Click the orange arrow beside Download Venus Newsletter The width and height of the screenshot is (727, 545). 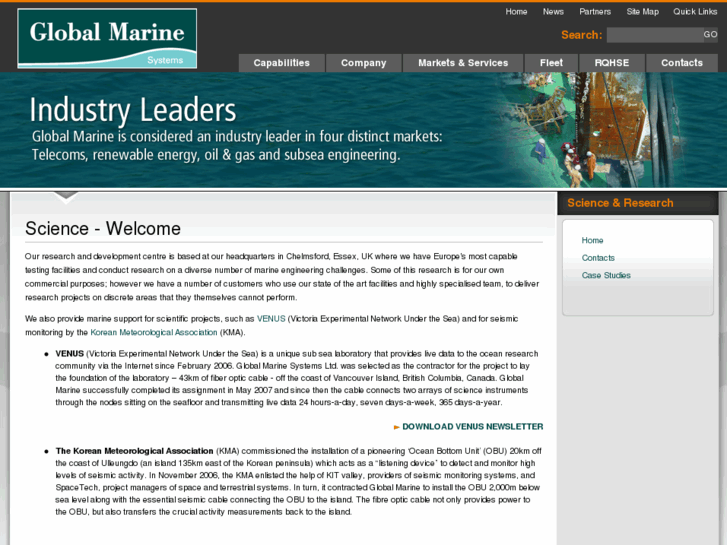point(396,427)
